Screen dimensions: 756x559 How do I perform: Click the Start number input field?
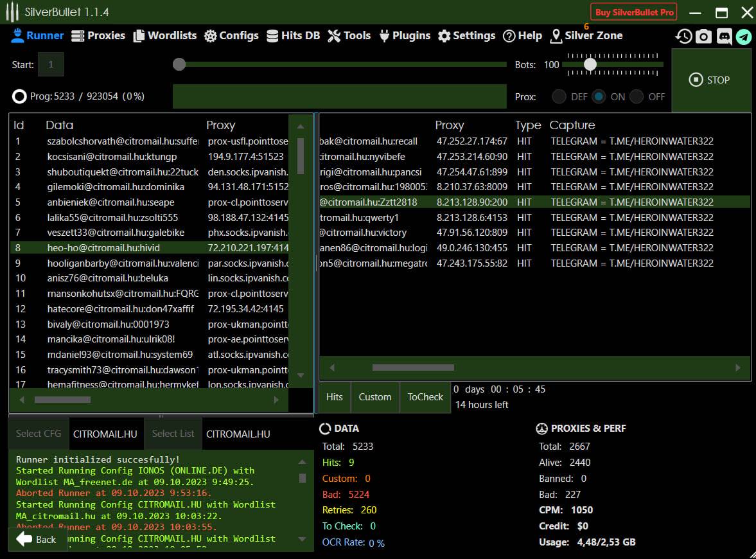(51, 64)
